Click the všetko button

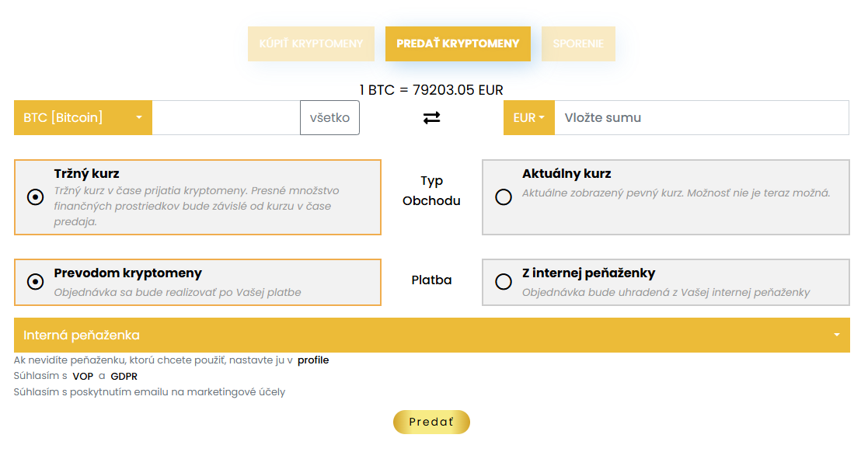click(329, 118)
